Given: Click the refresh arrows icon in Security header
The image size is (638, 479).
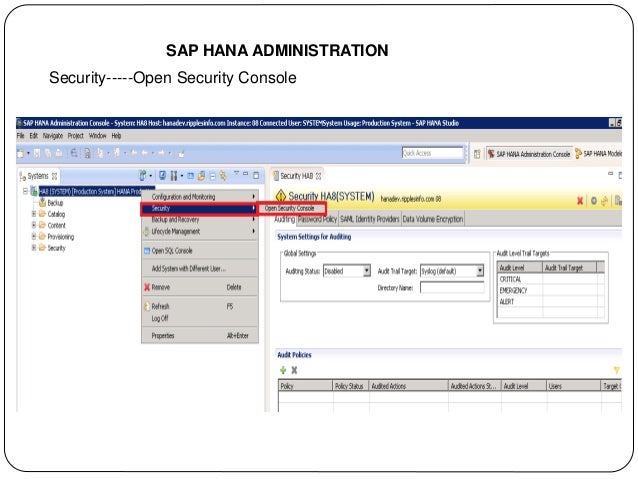Looking at the screenshot, I should (x=604, y=201).
